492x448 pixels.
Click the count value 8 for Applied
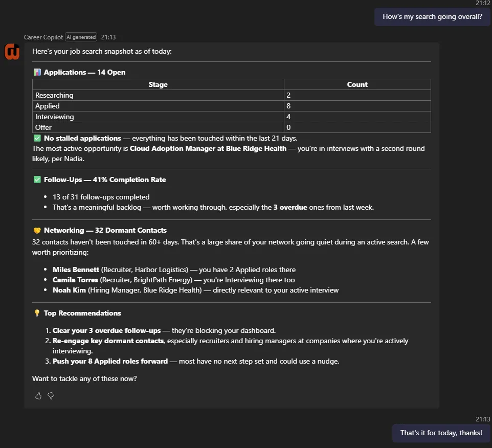click(x=288, y=106)
